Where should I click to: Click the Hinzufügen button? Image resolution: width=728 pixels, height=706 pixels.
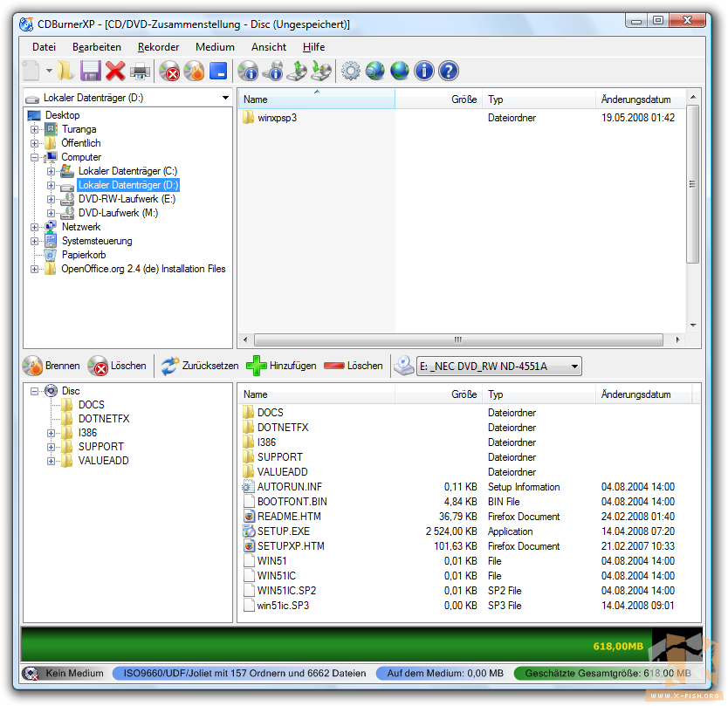pyautogui.click(x=281, y=367)
